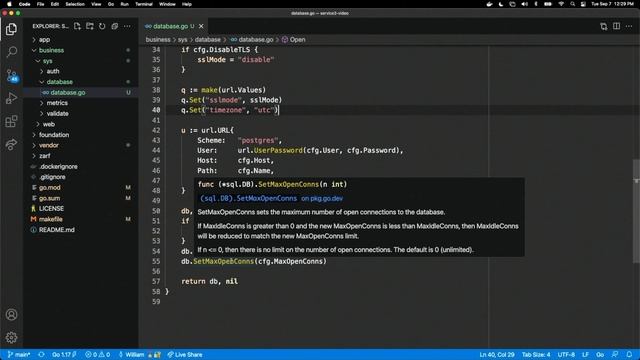Open the Run menu

(x=124, y=4)
